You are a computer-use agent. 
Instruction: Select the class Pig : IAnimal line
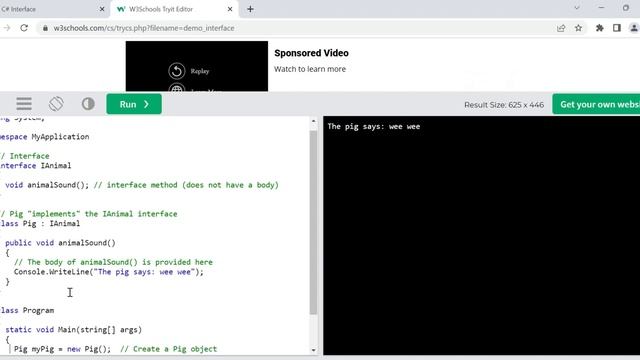click(x=40, y=223)
